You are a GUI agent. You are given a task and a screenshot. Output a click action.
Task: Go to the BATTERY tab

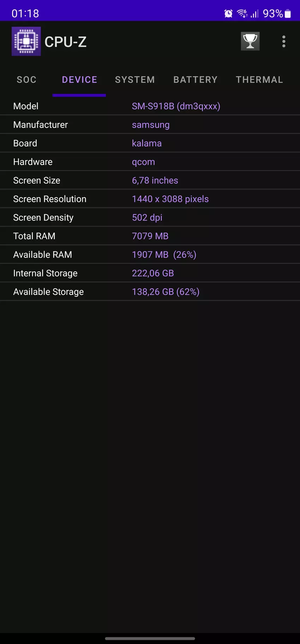coord(196,80)
